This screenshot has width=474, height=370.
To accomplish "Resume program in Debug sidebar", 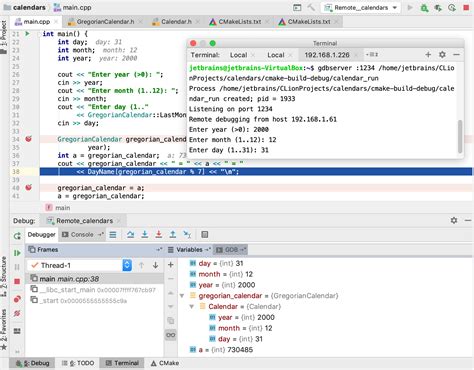I will tap(17, 253).
